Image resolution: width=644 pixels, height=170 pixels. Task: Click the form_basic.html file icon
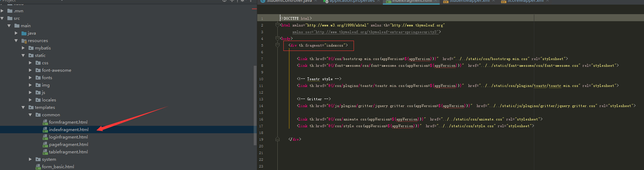pos(38,167)
